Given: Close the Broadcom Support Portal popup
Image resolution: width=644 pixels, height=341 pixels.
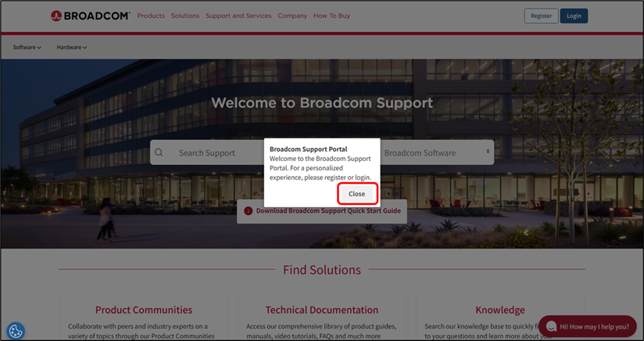Looking at the screenshot, I should tap(356, 194).
